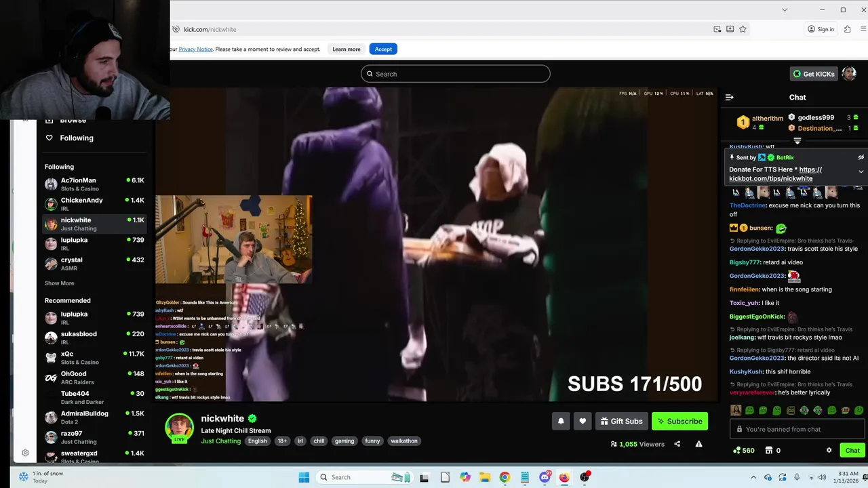Accept the privacy notice

click(x=383, y=49)
